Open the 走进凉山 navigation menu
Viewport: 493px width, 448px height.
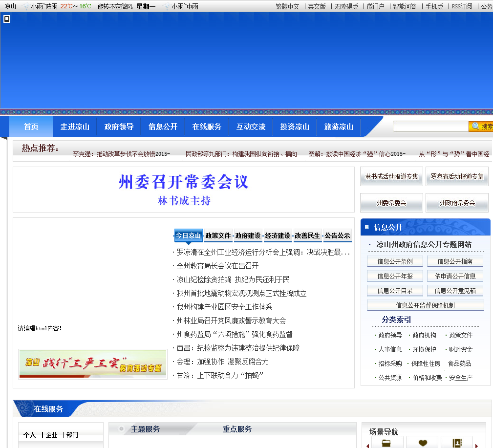pos(75,127)
